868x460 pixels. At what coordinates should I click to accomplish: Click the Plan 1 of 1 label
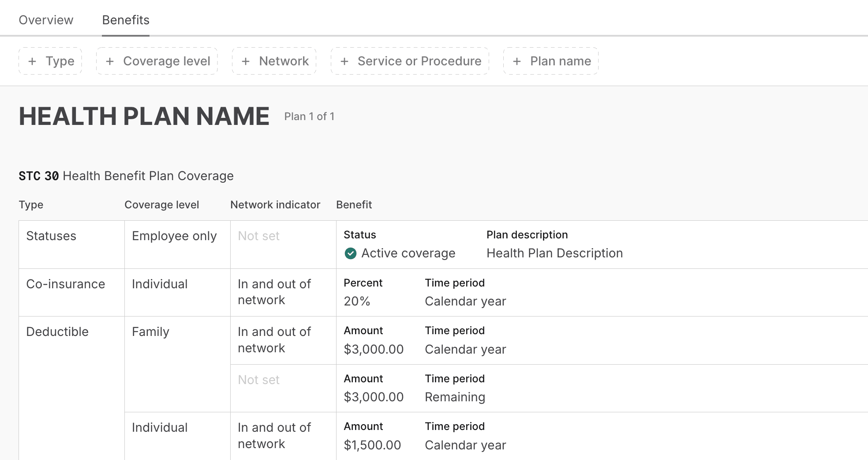coord(309,116)
